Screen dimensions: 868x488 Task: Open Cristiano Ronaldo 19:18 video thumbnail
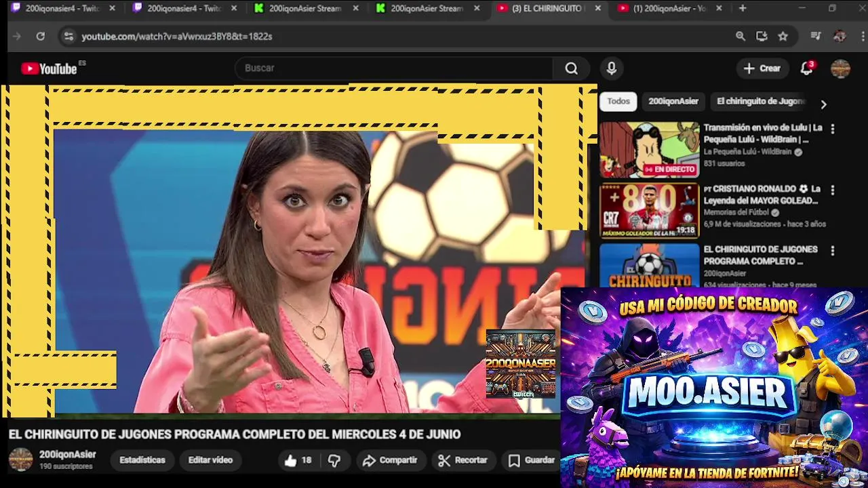[649, 211]
